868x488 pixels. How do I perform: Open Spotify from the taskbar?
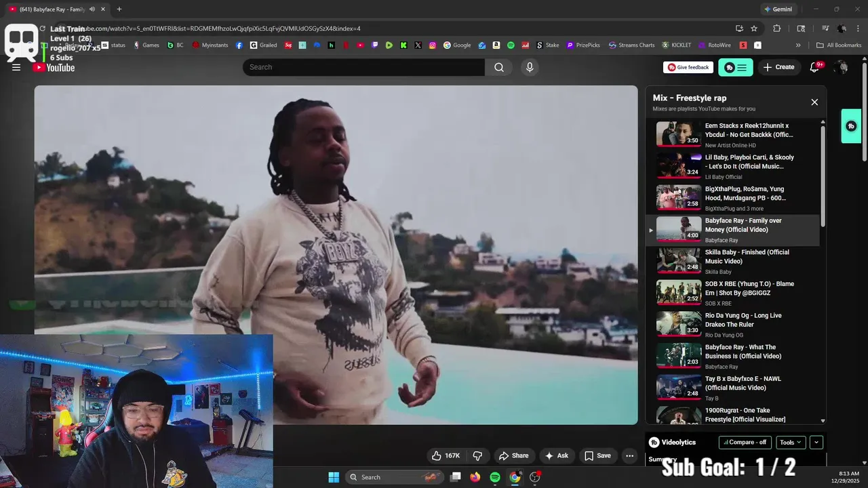(x=495, y=477)
